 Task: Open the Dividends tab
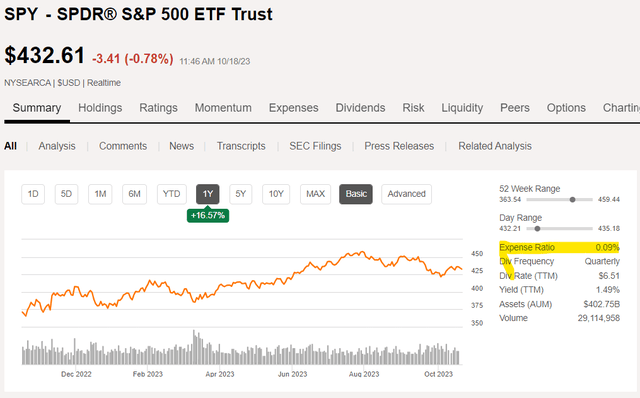[x=360, y=108]
